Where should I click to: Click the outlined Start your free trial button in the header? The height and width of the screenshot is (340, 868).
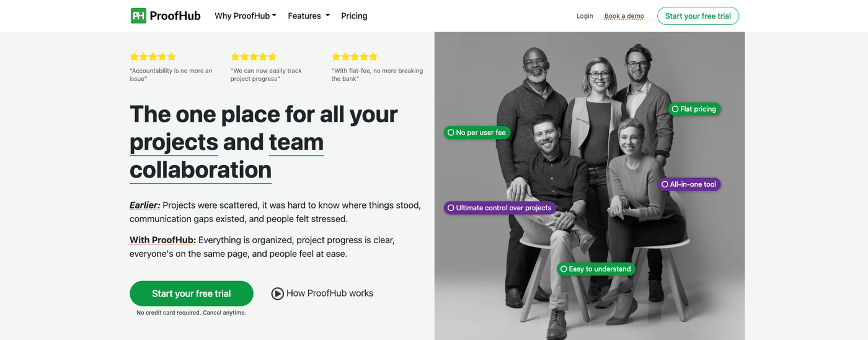697,16
